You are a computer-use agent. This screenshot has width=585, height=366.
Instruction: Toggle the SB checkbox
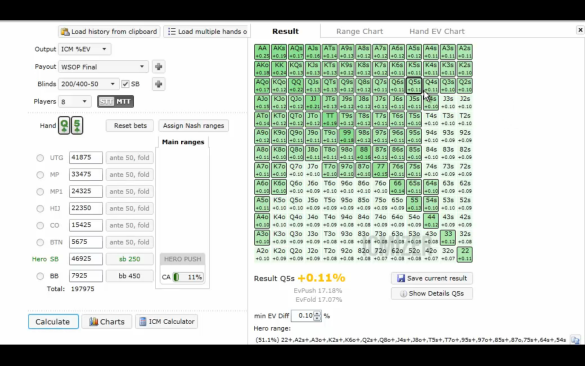coord(125,84)
